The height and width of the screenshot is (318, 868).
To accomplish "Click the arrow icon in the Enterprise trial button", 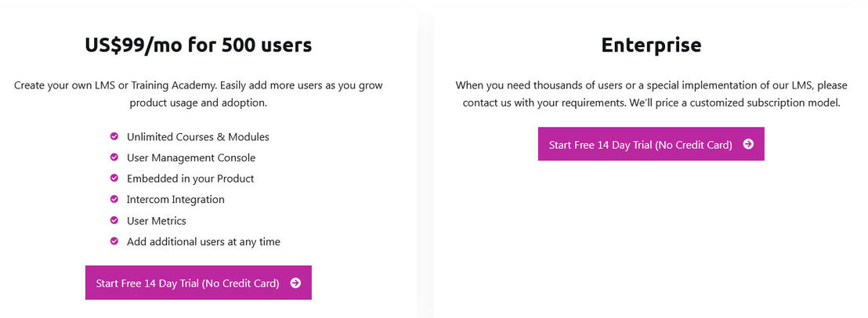I will point(748,144).
